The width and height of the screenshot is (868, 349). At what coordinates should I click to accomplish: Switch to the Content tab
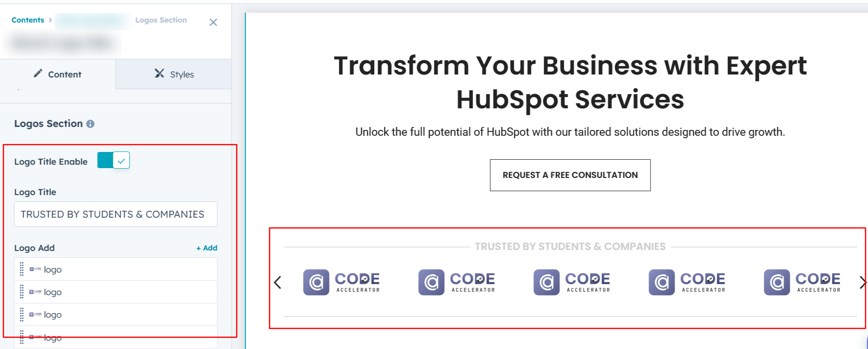coord(58,75)
